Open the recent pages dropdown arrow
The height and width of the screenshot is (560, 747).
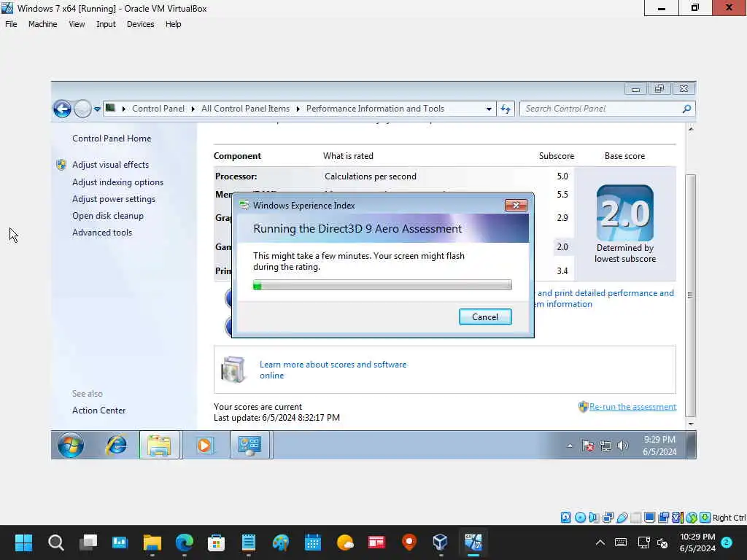tap(97, 109)
